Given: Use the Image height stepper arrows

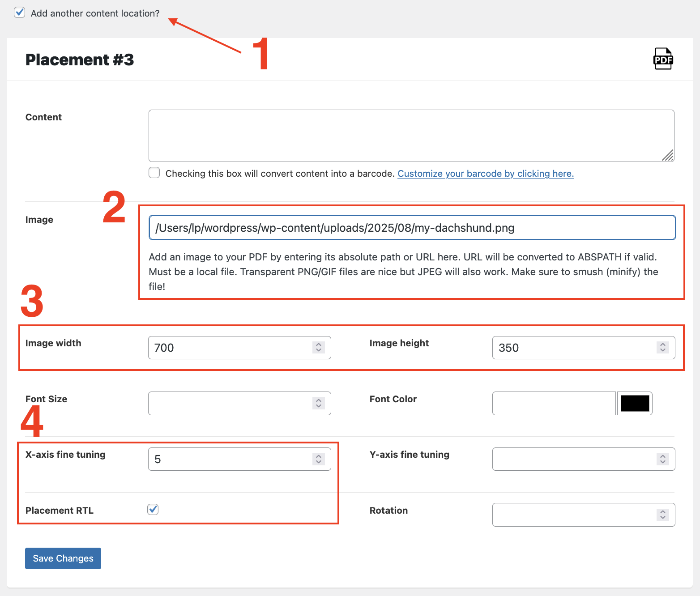Looking at the screenshot, I should [x=663, y=347].
